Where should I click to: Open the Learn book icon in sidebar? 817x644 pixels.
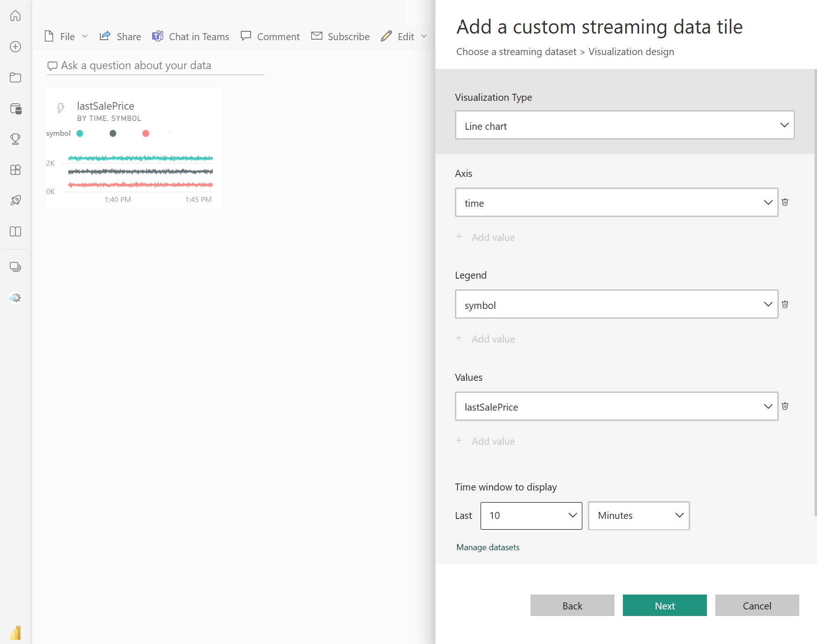coord(15,231)
